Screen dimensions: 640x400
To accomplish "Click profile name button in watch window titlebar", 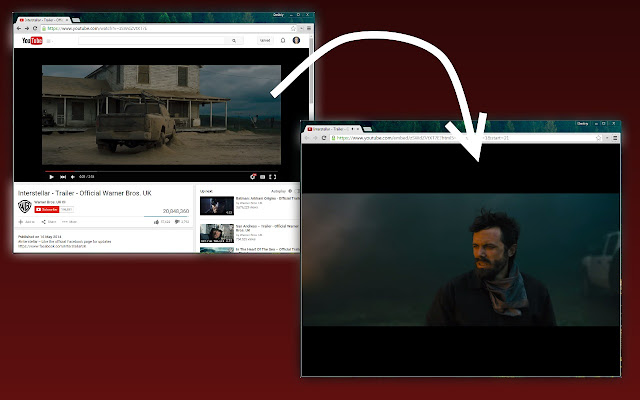I will click(278, 15).
